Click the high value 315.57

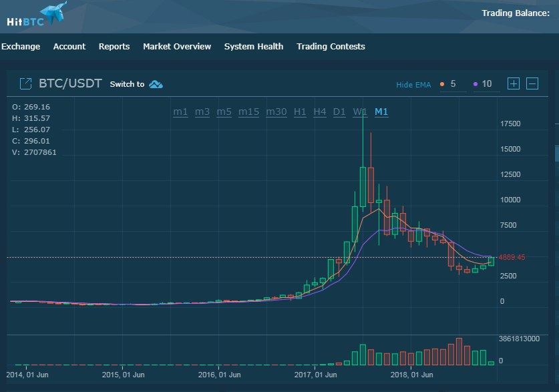(x=37, y=118)
